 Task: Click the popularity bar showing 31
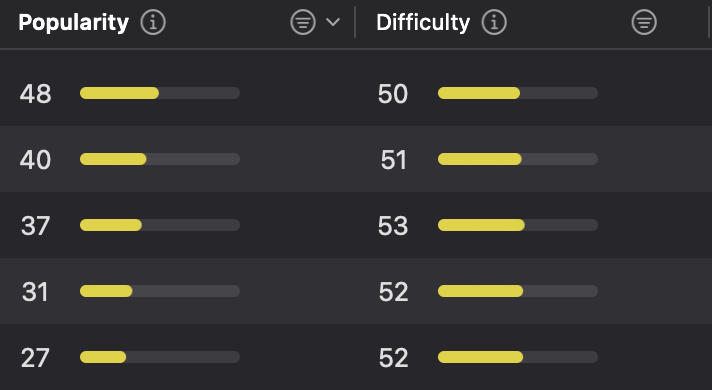[x=160, y=291]
